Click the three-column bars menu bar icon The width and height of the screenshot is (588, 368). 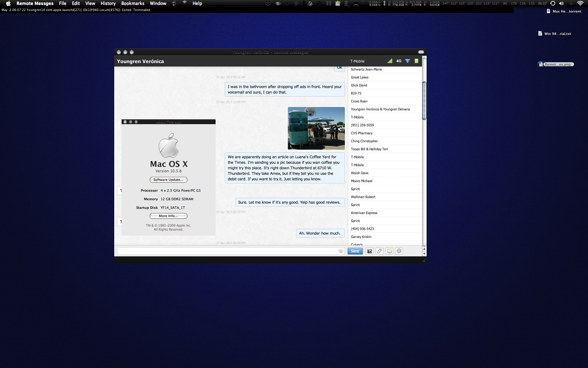329,3
